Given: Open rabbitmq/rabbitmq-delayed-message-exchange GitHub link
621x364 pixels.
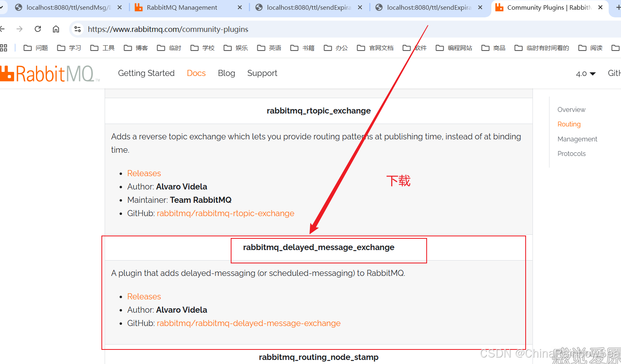Looking at the screenshot, I should click(x=248, y=323).
